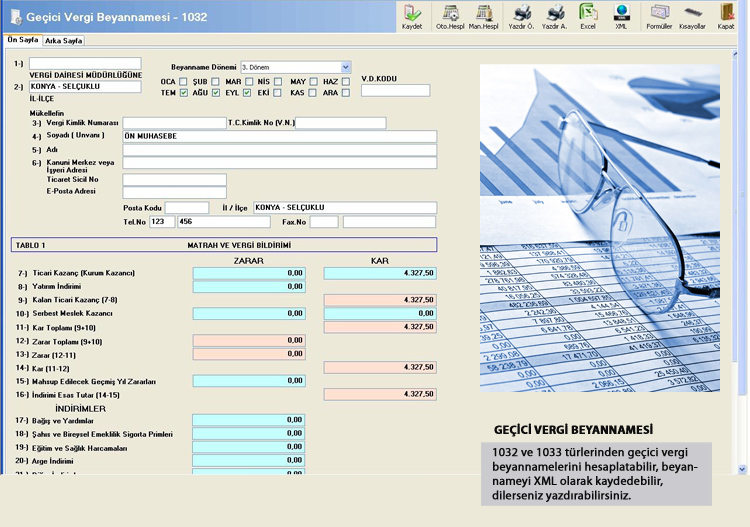Uncheck the EYL month checkbox
This screenshot has height=527, width=750.
[247, 93]
